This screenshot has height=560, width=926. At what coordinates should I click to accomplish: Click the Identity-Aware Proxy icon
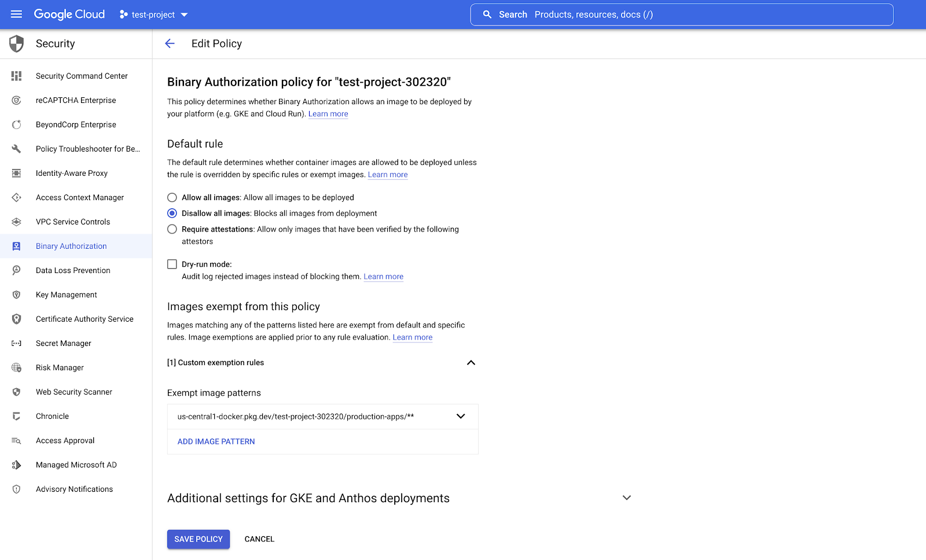pyautogui.click(x=16, y=173)
